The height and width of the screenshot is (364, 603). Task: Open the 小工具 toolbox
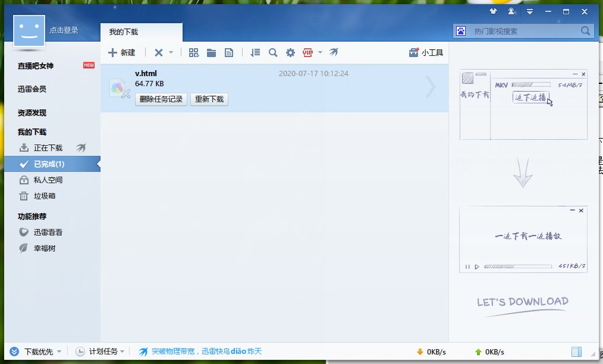pyautogui.click(x=426, y=53)
